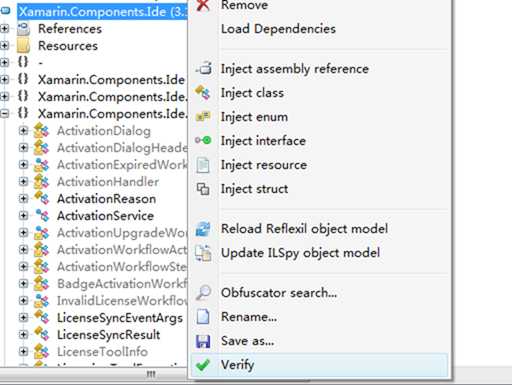This screenshot has height=385, width=512.
Task: Click the Reload Reflexil object model icon
Action: 203,229
